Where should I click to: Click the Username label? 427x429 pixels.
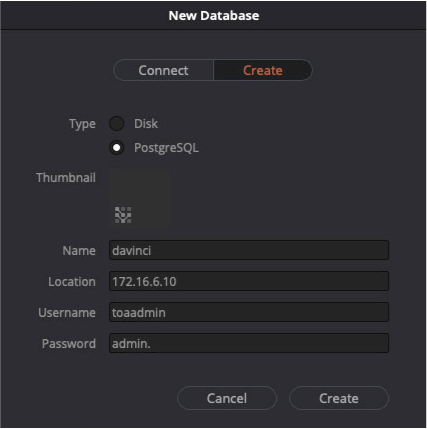[x=67, y=313]
